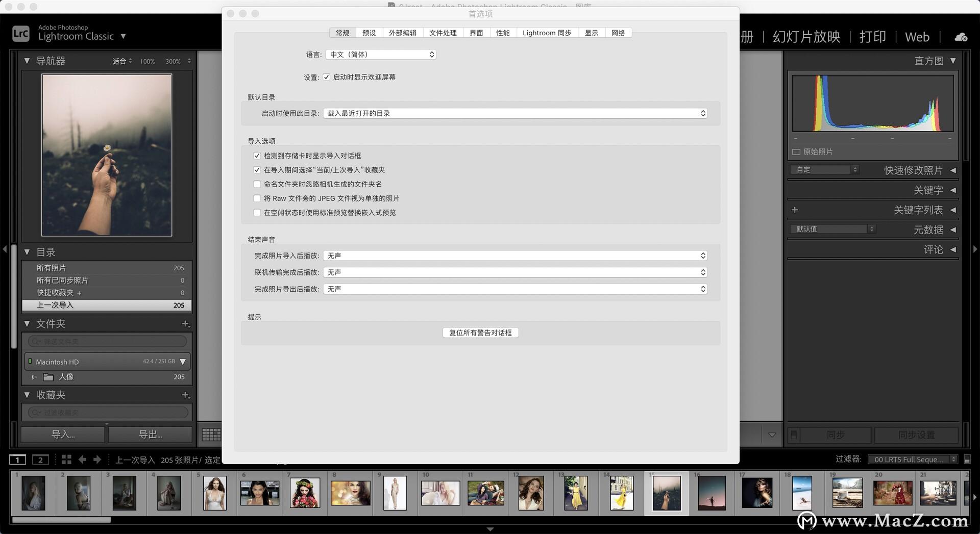The width and height of the screenshot is (980, 534).
Task: Click the folder icon for 人像
Action: coord(48,377)
